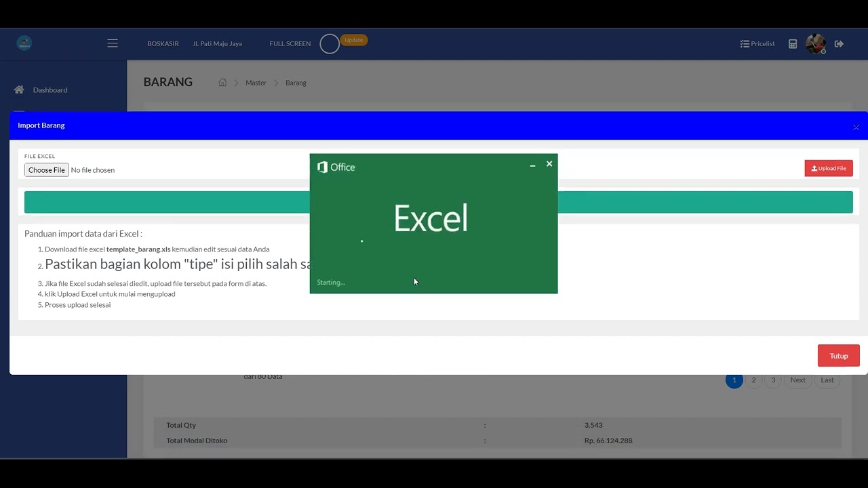Screen dimensions: 868x488
Task: Click the red Upload File button
Action: [x=829, y=169]
